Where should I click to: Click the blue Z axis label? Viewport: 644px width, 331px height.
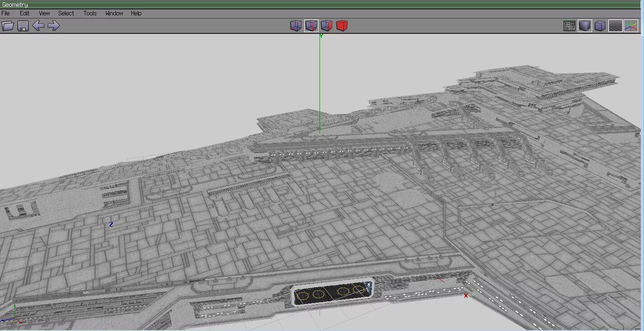tap(111, 224)
